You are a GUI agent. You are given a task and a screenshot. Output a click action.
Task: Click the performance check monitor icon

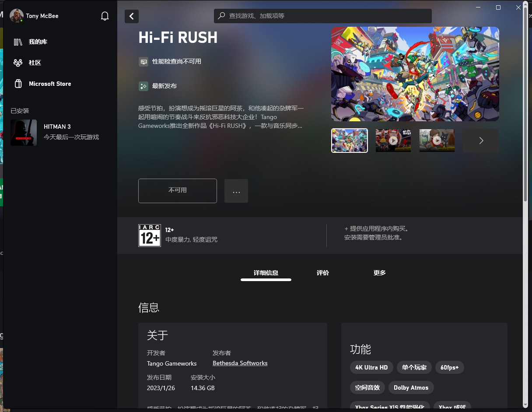pos(143,62)
